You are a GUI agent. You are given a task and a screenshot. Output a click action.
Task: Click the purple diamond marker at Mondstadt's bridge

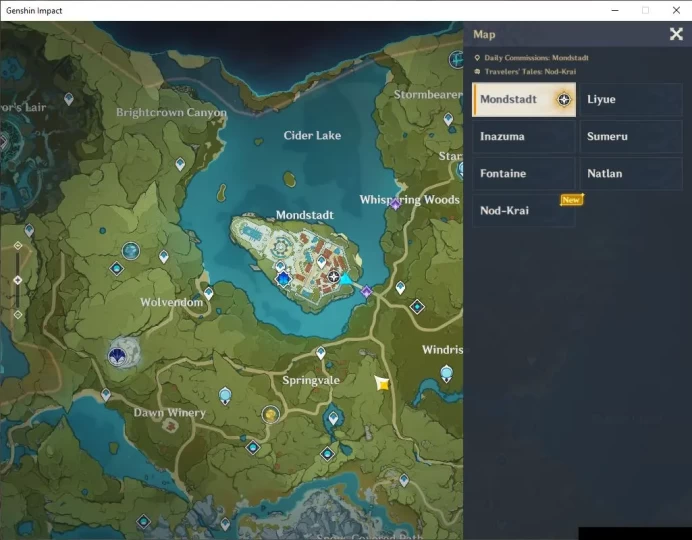click(366, 291)
